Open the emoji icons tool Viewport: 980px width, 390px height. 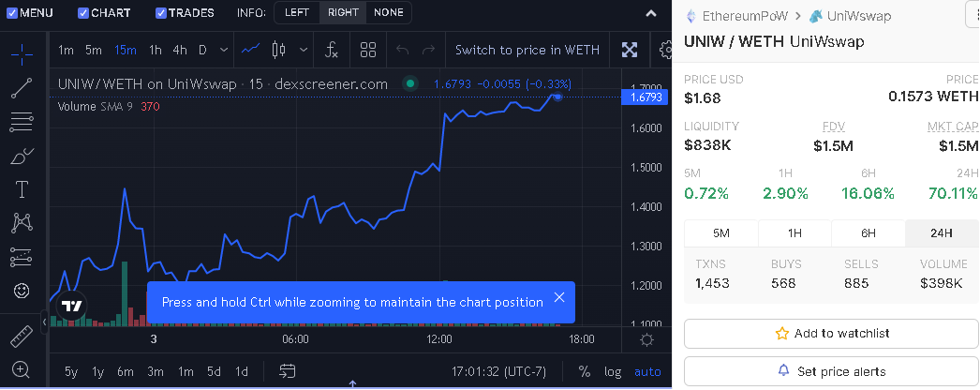pyautogui.click(x=22, y=291)
